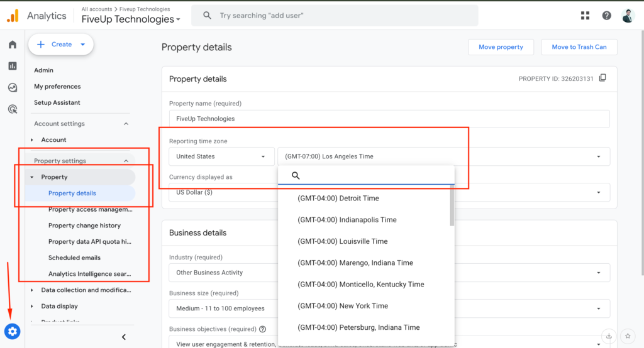Click the star icon at bottom right
Screen dimensions: 644x348
[x=628, y=336]
